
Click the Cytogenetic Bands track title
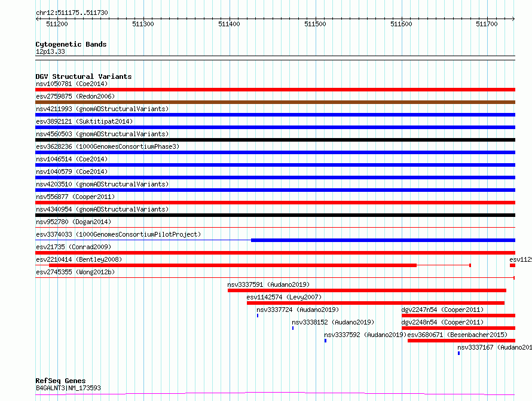pyautogui.click(x=71, y=44)
